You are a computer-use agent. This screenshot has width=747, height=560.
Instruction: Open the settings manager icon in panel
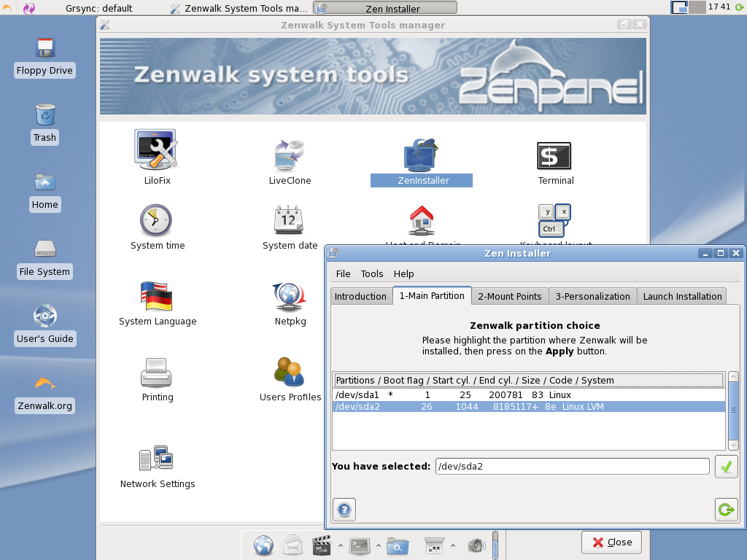[x=434, y=545]
